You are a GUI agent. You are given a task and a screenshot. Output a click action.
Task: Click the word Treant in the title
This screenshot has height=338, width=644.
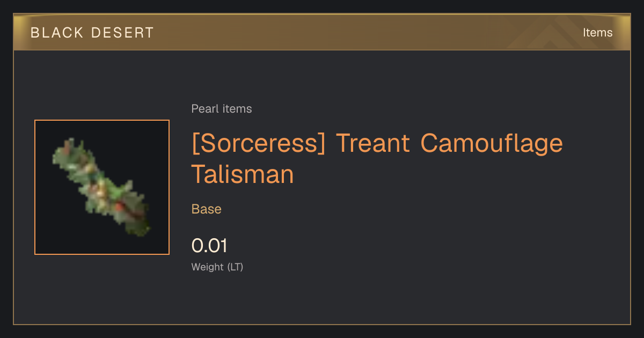click(x=372, y=143)
